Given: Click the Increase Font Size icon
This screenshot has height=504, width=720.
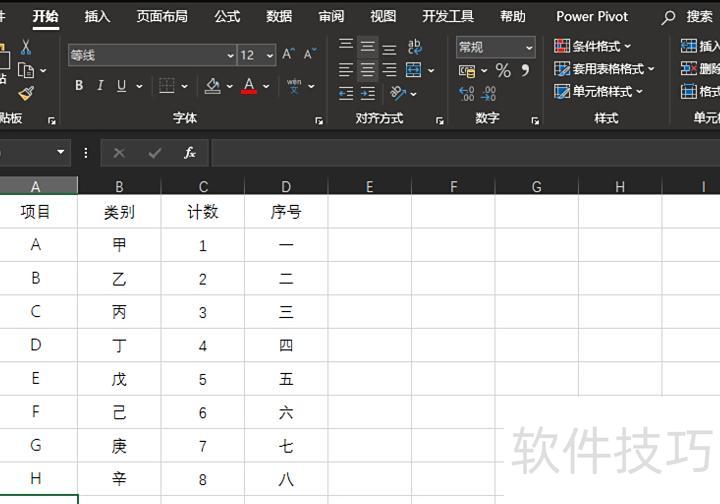Looking at the screenshot, I should (x=288, y=55).
